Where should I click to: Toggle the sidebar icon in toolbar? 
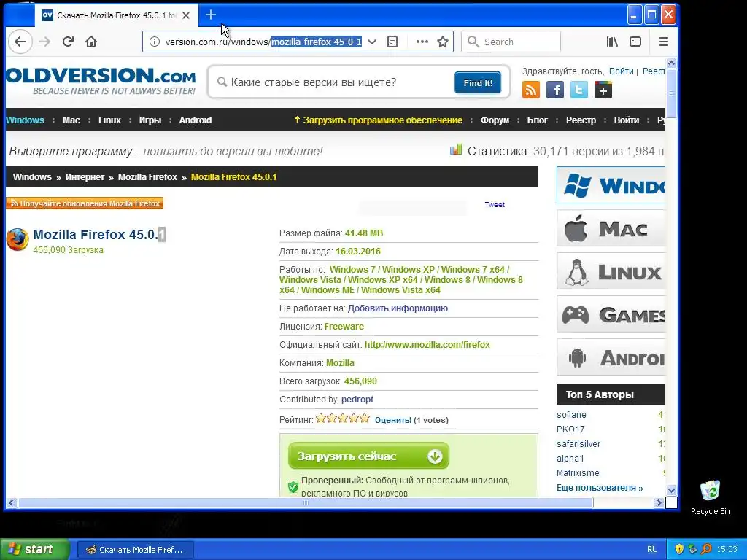(635, 42)
